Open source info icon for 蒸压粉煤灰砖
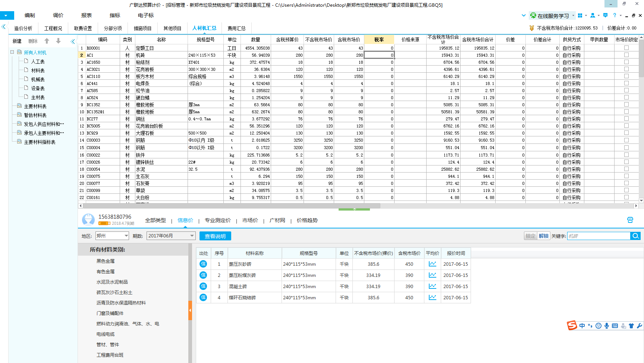 click(203, 275)
